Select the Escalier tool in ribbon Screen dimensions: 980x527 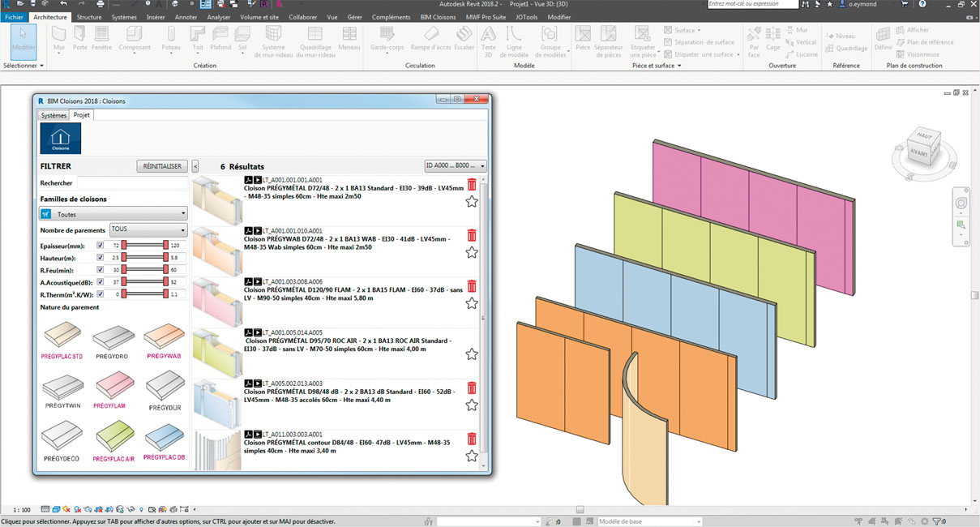[x=464, y=36]
